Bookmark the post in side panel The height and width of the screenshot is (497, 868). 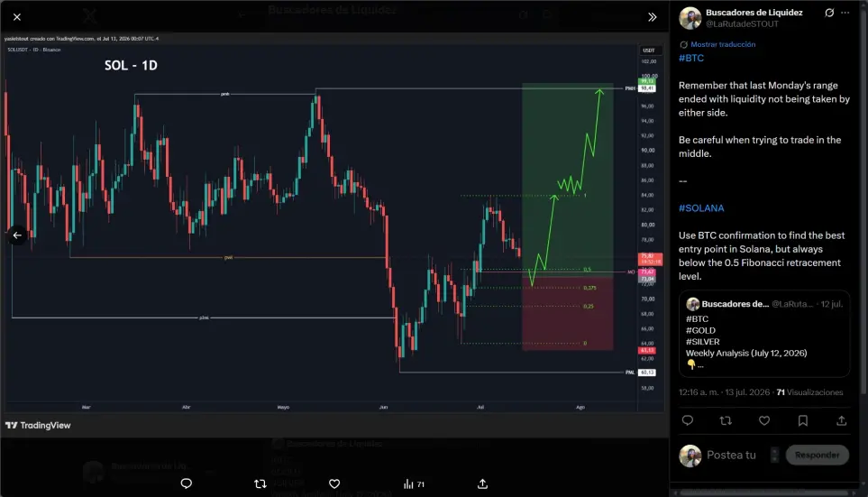(x=803, y=420)
